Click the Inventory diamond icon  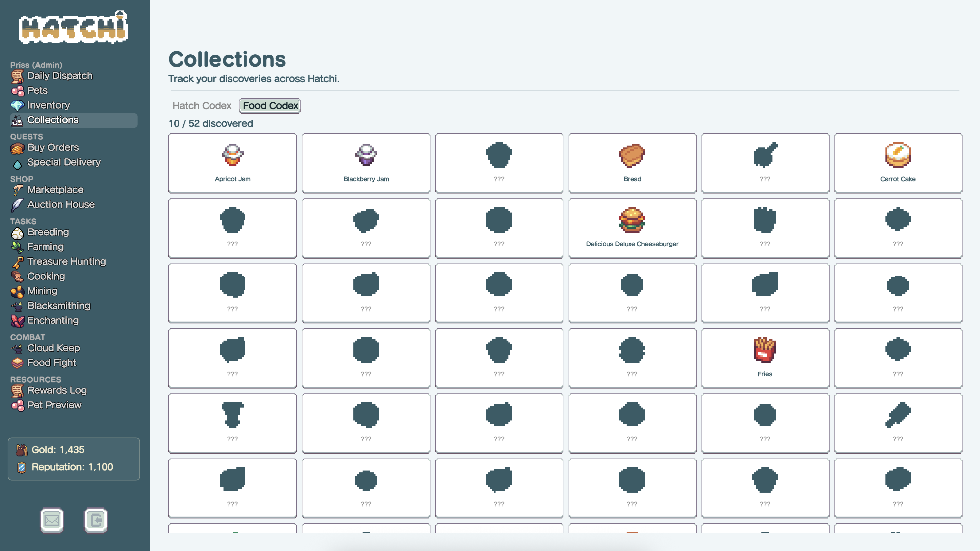pyautogui.click(x=17, y=105)
